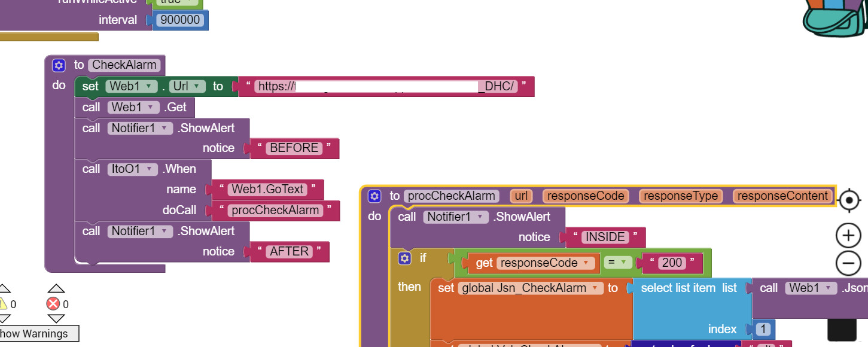The image size is (868, 347).
Task: Click the gear icon on the if block
Action: click(405, 258)
